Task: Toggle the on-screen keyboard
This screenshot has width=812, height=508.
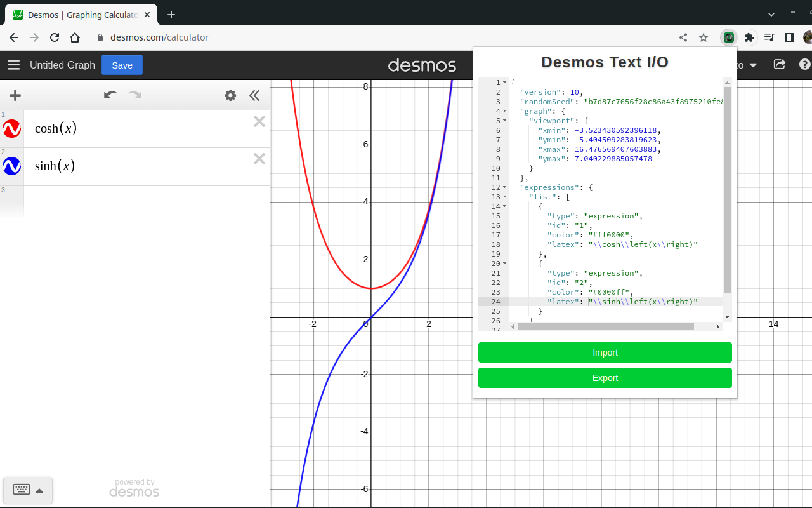Action: click(x=28, y=490)
